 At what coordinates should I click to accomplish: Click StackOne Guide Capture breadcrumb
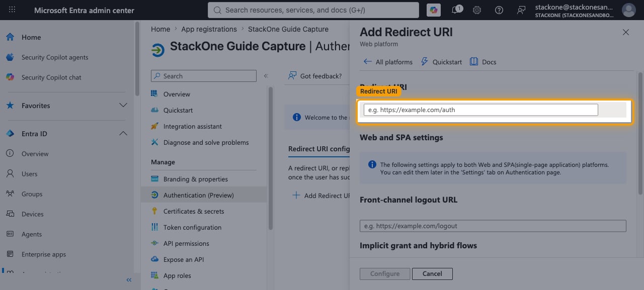288,29
